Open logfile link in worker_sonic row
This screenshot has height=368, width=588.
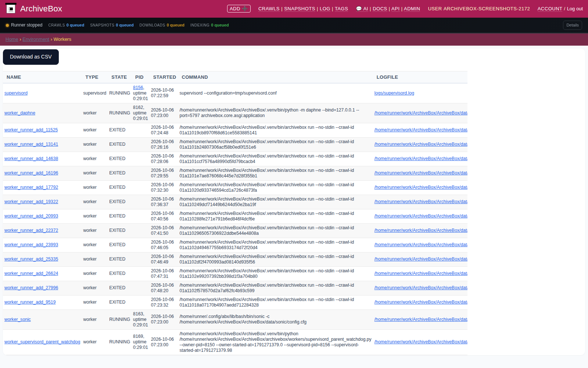[x=421, y=319]
